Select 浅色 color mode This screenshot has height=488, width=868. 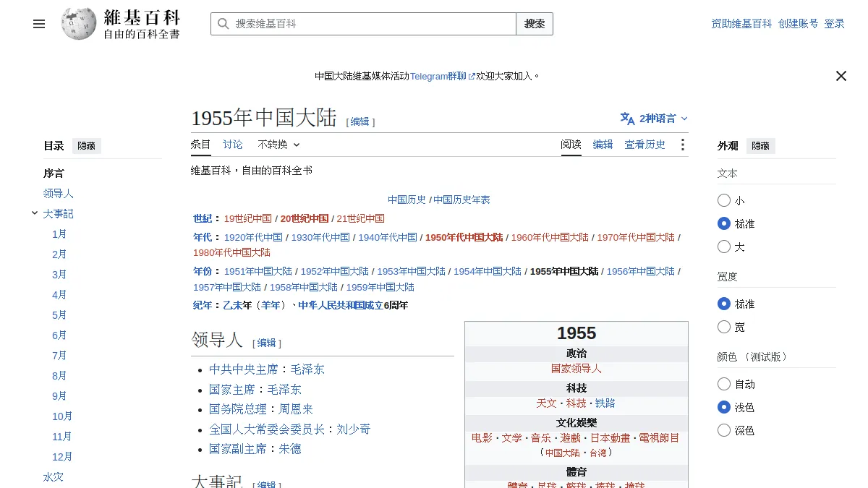[x=724, y=407]
